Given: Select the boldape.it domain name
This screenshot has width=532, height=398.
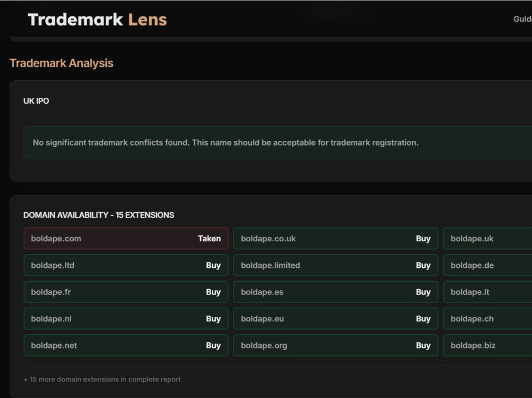Looking at the screenshot, I should 470,292.
